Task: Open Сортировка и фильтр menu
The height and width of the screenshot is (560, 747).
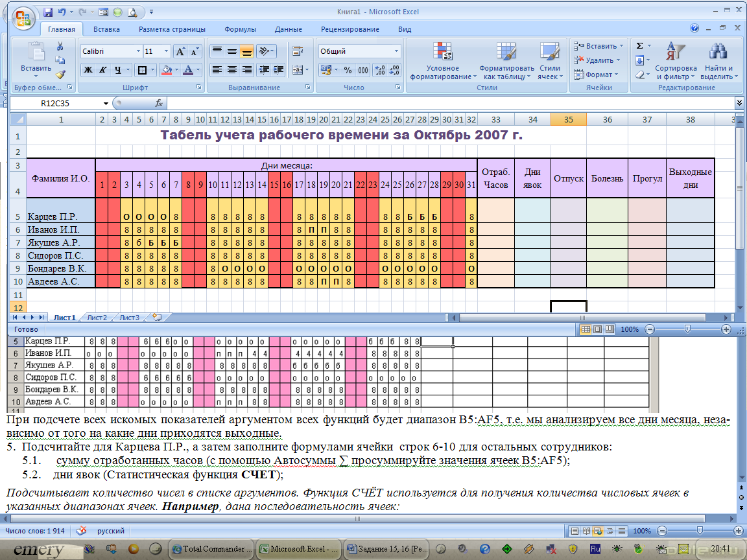Action: coord(676,62)
